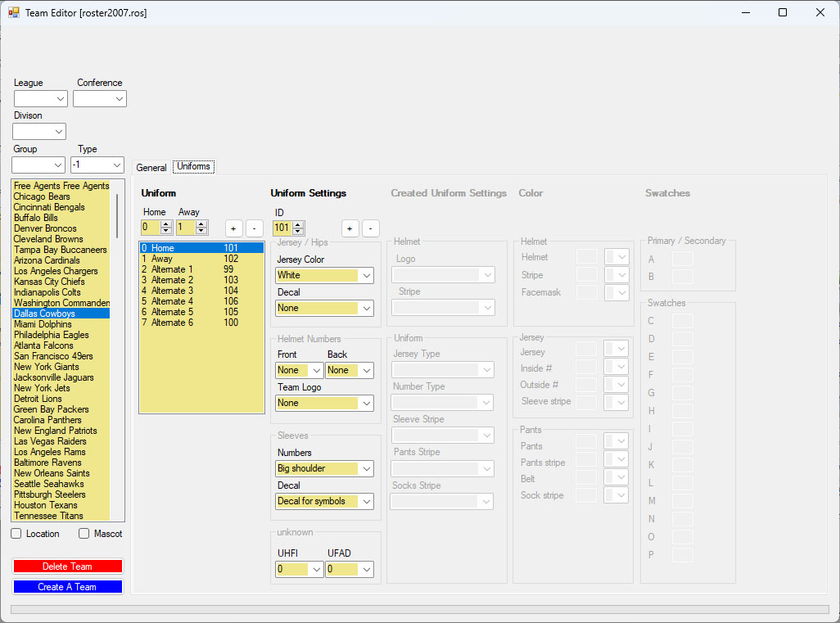
Task: Open the League dropdown
Action: point(41,99)
